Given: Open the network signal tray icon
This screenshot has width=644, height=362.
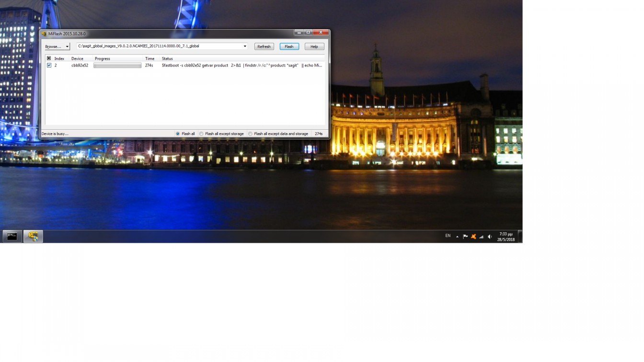Looking at the screenshot, I should point(482,237).
